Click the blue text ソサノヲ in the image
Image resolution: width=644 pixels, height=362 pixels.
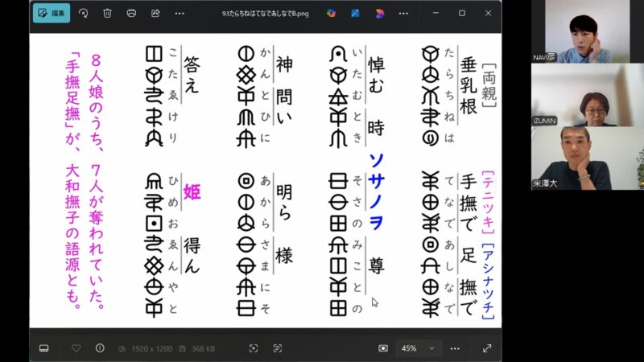click(x=376, y=191)
